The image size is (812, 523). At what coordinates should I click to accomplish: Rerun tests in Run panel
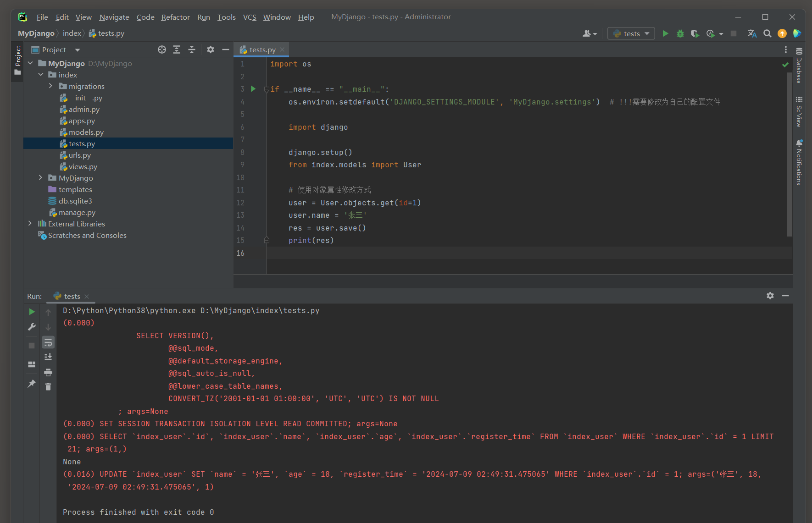pyautogui.click(x=32, y=312)
